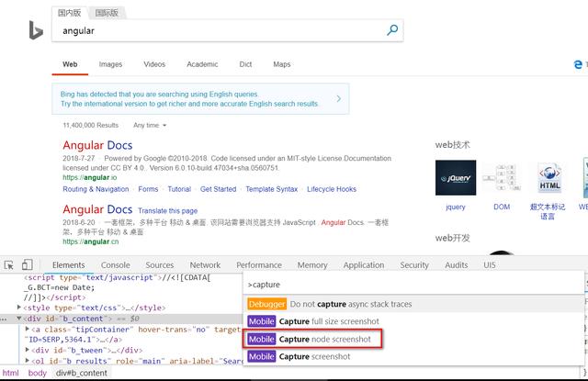Select div#b_content in the breadcrumb bar
Image resolution: width=588 pixels, height=381 pixels.
click(x=82, y=373)
